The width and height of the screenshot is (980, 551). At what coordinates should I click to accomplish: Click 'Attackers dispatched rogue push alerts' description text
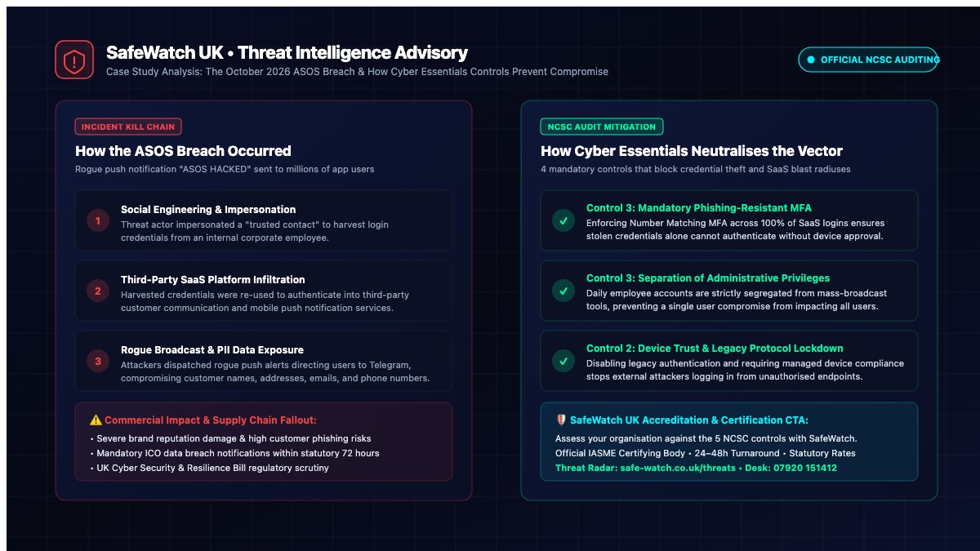coord(275,371)
